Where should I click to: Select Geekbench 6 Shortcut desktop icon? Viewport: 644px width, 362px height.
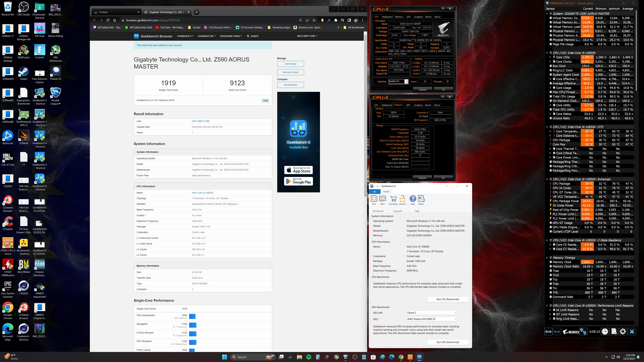[x=40, y=182]
